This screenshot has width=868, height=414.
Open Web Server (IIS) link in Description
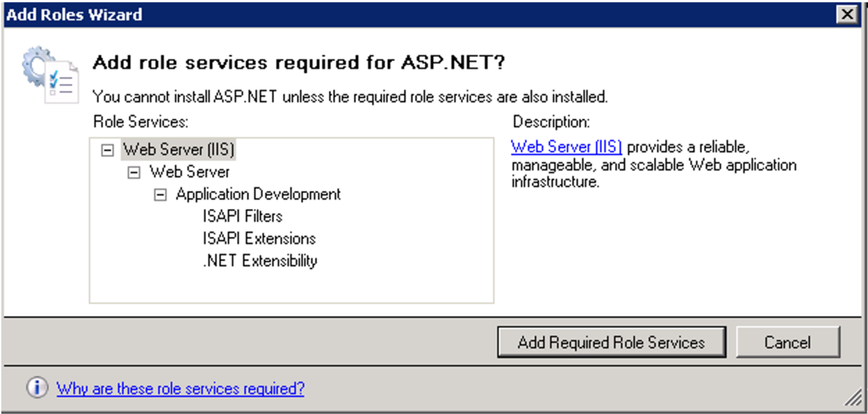click(566, 146)
